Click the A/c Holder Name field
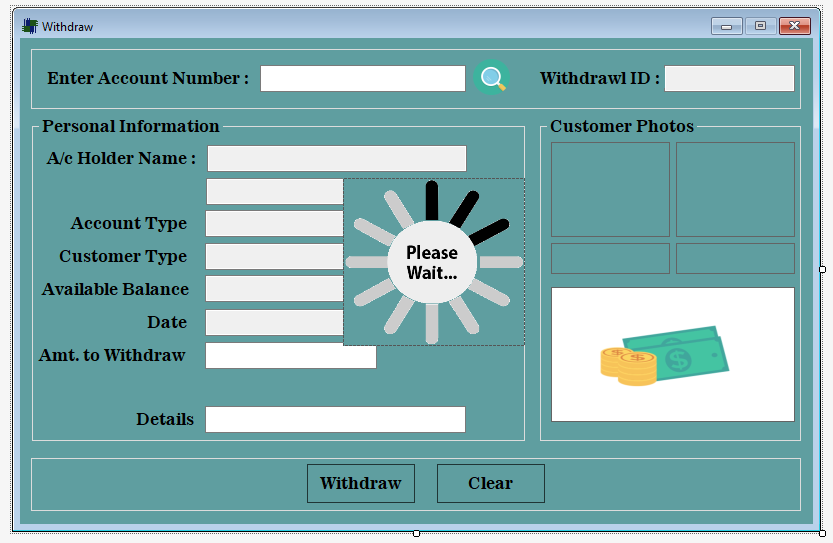The height and width of the screenshot is (543, 833). click(x=337, y=158)
